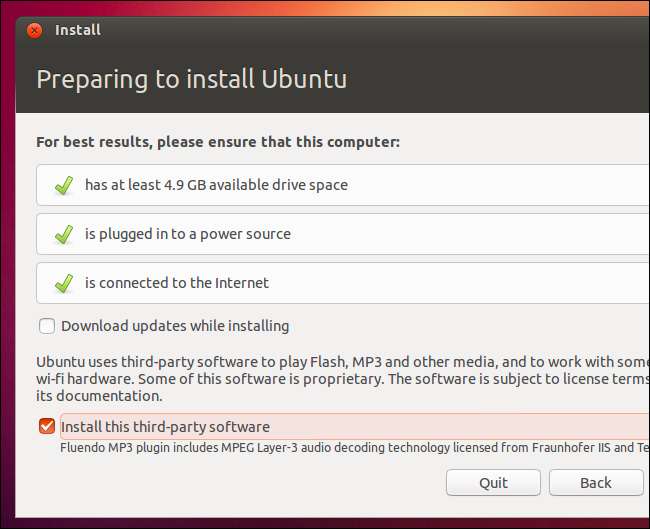650x529 pixels.
Task: Click the green checkmark beside Internet connection
Action: [x=64, y=283]
